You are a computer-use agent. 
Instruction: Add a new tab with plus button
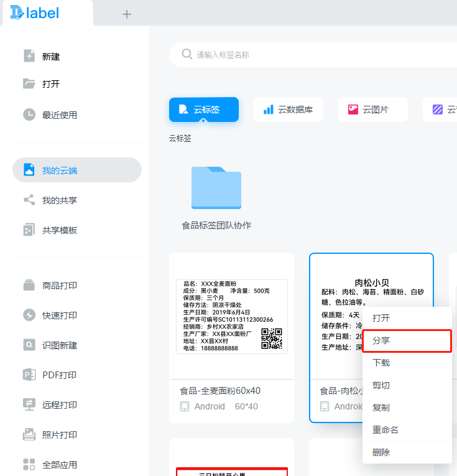click(127, 14)
